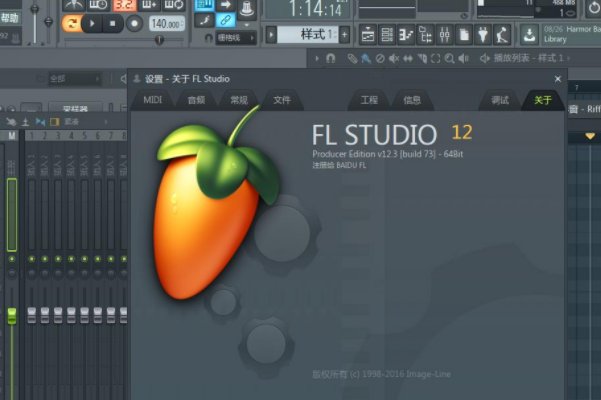Switch to the 常规 general tab
The image size is (601, 400).
click(239, 100)
